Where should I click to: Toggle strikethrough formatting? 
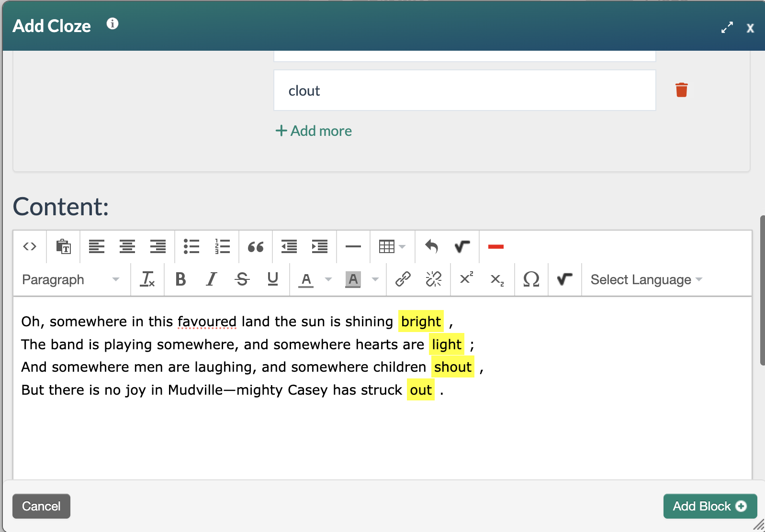pyautogui.click(x=242, y=279)
